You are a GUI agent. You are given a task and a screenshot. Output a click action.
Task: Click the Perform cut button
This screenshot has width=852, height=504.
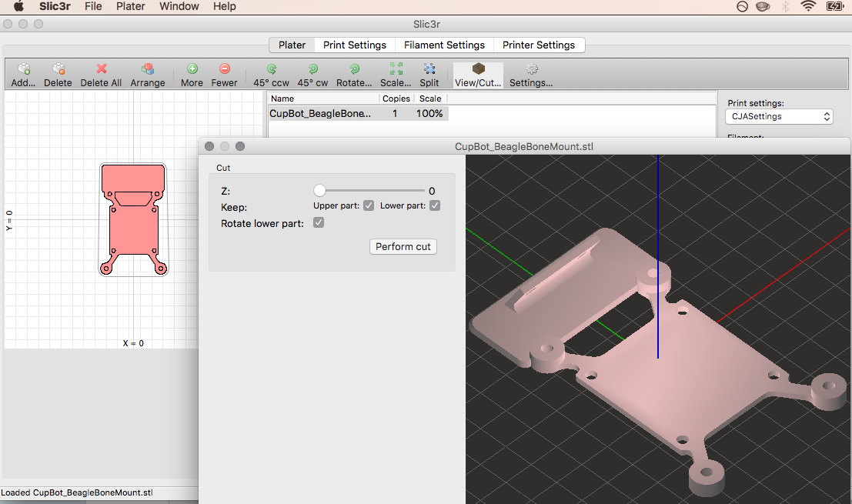[403, 246]
